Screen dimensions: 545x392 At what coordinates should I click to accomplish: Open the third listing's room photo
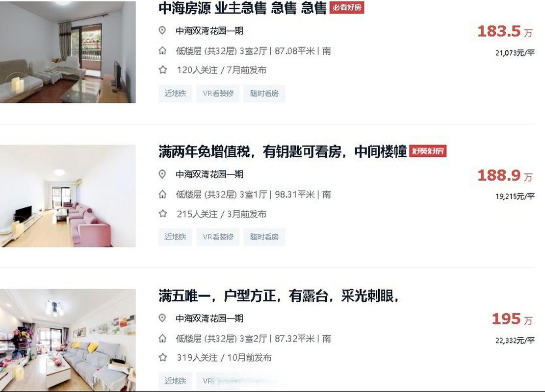click(68, 340)
